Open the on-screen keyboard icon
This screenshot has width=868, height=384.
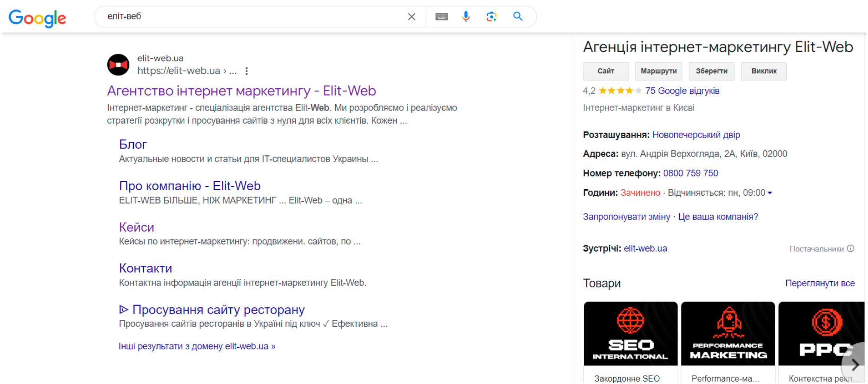tap(441, 17)
